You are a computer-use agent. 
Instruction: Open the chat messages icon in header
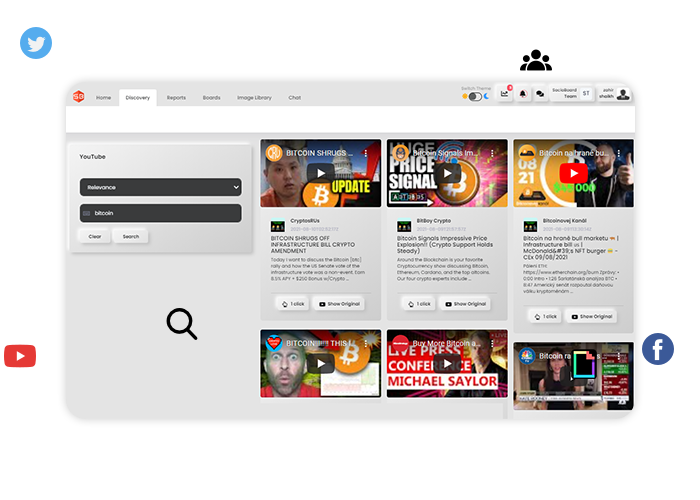540,94
